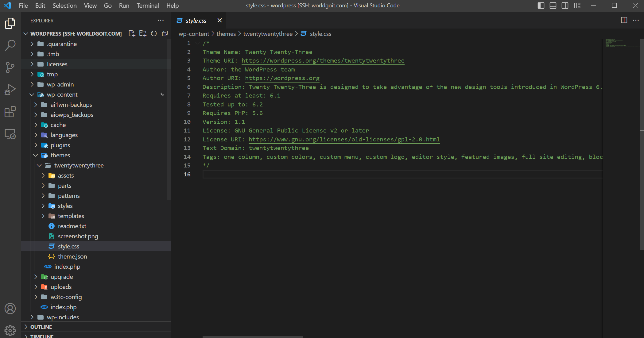
Task: Click wp-content in the breadcrumb bar
Action: point(194,34)
